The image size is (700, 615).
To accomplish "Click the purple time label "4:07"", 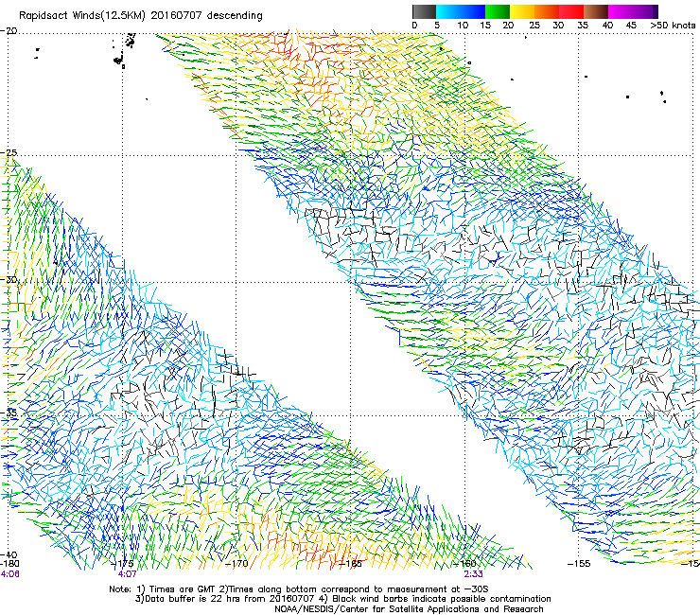I will click(x=128, y=573).
